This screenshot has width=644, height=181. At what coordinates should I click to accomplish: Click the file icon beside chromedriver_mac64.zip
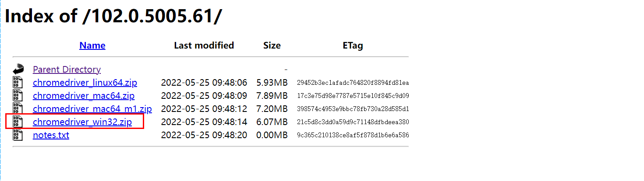(x=18, y=96)
